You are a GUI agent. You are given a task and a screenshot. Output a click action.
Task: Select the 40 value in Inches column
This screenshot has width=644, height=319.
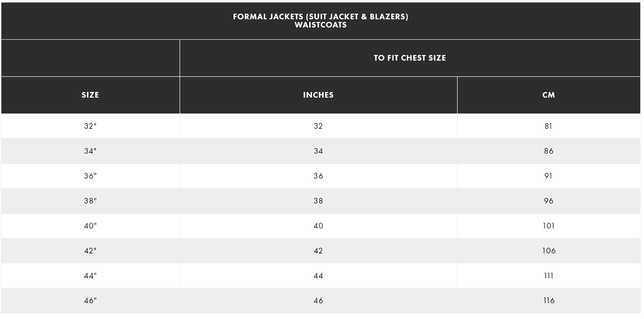click(318, 226)
